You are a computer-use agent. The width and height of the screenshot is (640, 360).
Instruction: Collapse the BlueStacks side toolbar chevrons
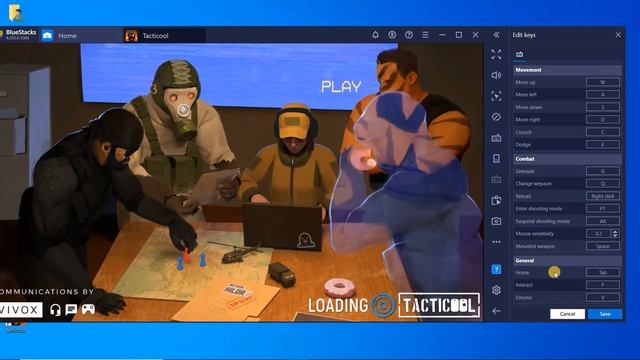tap(496, 35)
